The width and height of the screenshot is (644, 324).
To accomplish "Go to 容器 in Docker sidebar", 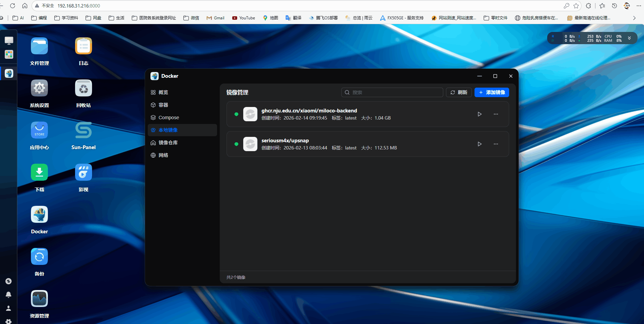I will point(182,105).
